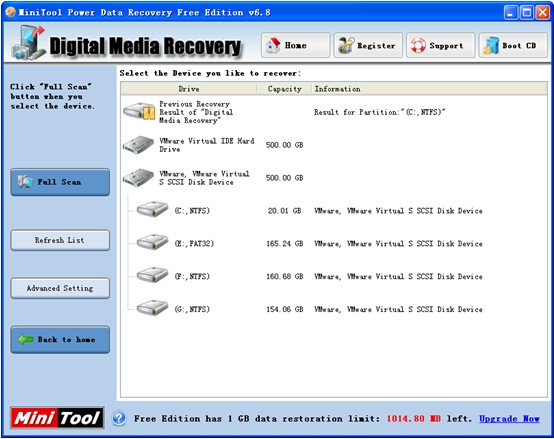Click 'VMware, VMware Virtual S SCSI Disk Device' drive name
Viewport: 554px width, 439px height.
click(x=204, y=178)
